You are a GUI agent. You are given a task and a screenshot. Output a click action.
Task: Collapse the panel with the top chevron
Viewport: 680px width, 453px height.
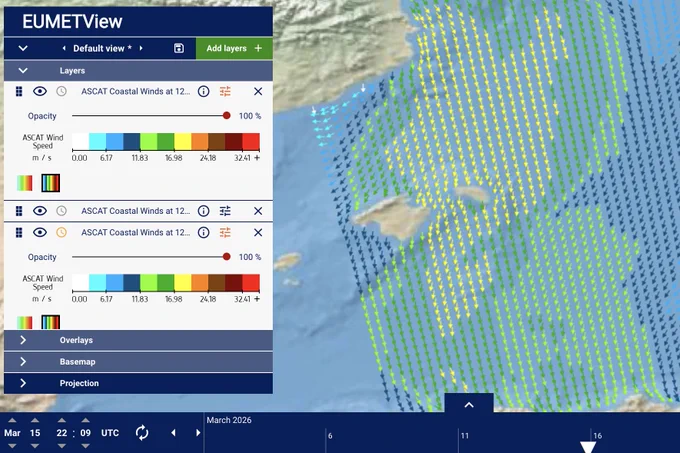[23, 48]
